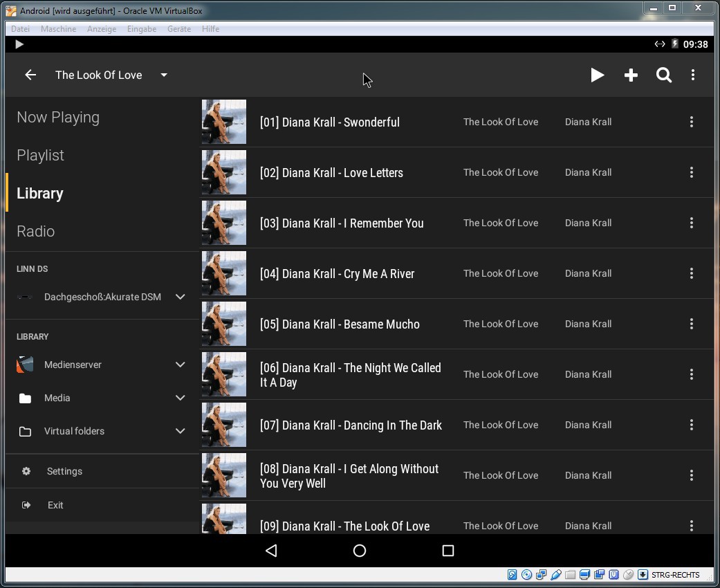This screenshot has width=720, height=588.
Task: Tap the Android recent apps square
Action: click(448, 551)
